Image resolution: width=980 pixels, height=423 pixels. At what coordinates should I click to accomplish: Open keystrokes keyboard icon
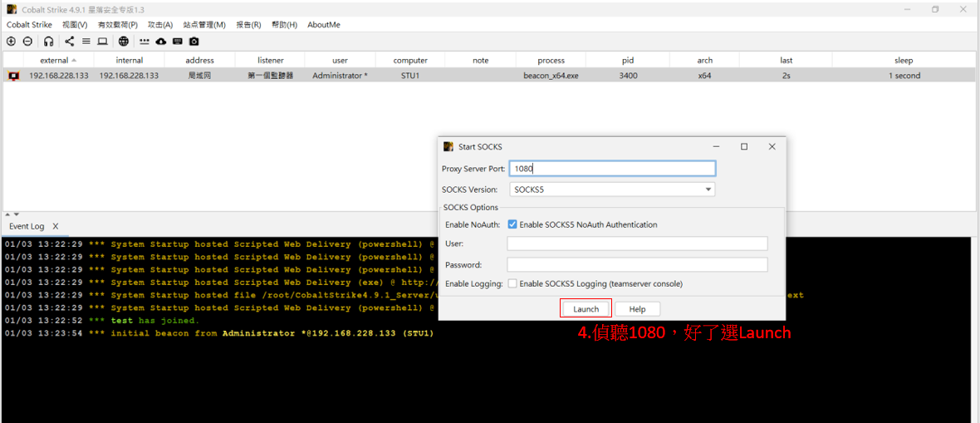coord(178,42)
